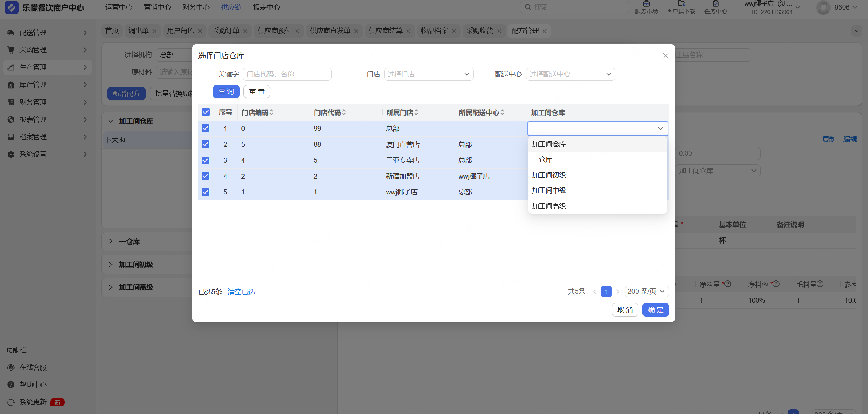Uncheck the 三亚专卖店 row checkbox
The width and height of the screenshot is (868, 414).
(x=206, y=160)
